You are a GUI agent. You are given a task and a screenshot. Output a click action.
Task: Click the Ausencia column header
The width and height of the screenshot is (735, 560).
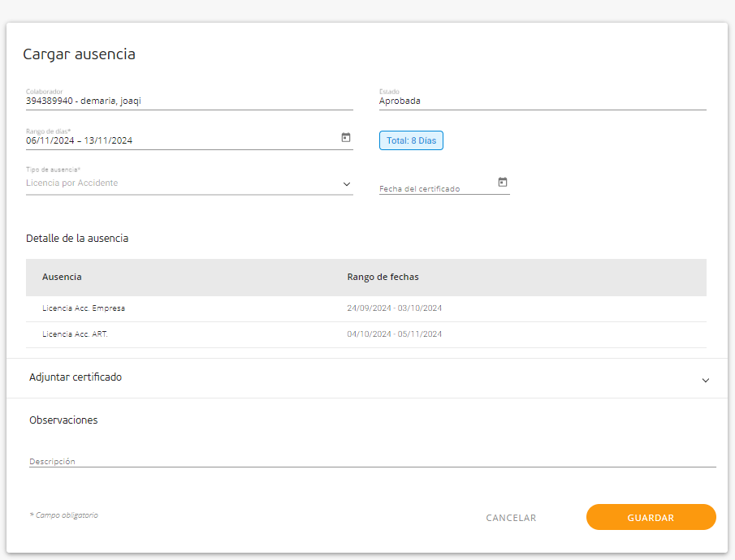point(62,277)
